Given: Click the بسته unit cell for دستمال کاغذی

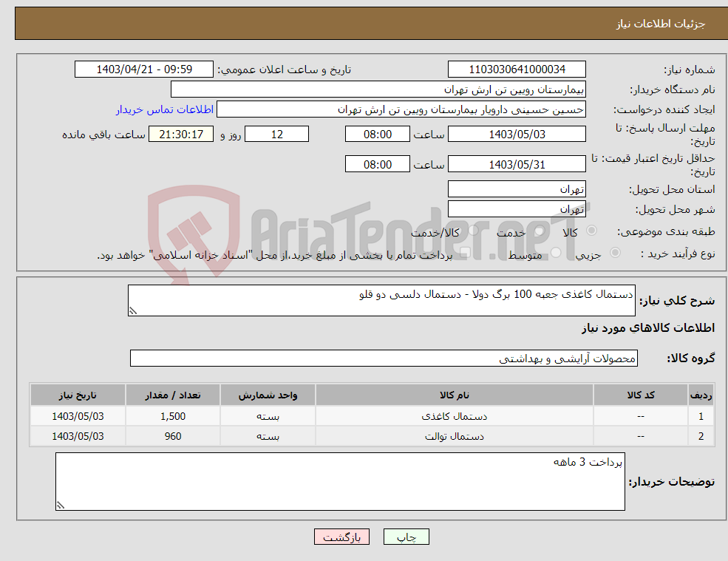Looking at the screenshot, I should 268,416.
